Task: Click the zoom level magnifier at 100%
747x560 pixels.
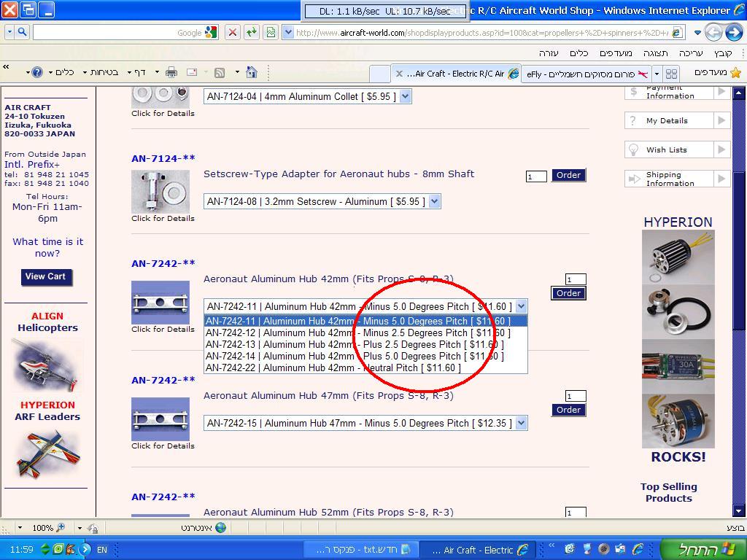Action: 61,528
